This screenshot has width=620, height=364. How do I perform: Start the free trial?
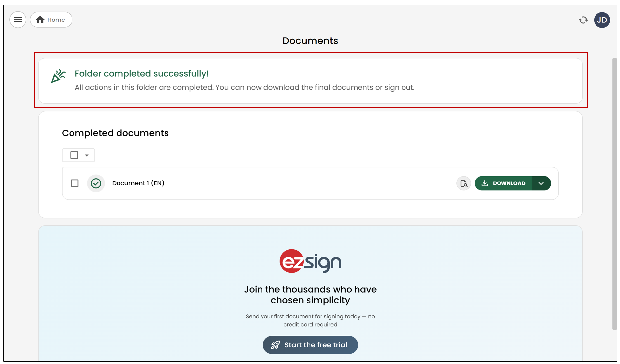tap(310, 345)
